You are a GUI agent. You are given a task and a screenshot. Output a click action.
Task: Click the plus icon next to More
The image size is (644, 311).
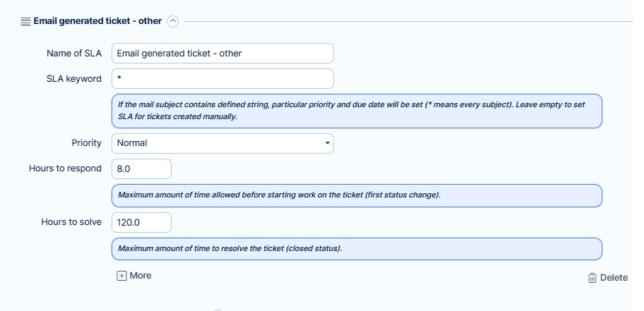tap(121, 276)
